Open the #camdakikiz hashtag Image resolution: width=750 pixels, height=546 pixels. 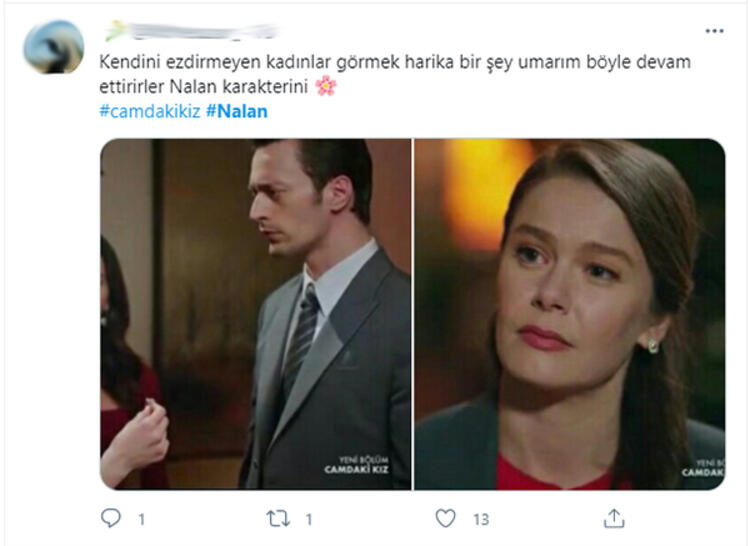pyautogui.click(x=150, y=111)
